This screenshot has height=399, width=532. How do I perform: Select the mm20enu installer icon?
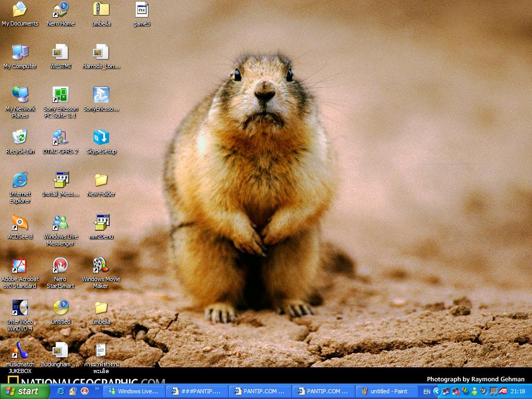(101, 228)
